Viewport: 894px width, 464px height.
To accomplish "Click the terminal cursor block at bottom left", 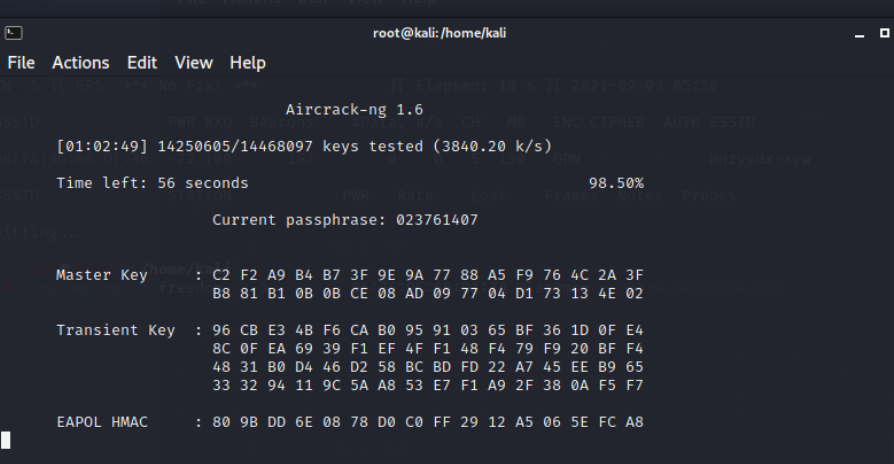I will pos(5,440).
